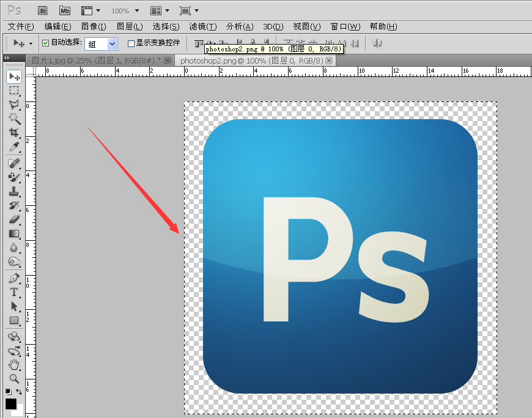
Task: Click the Auto-Align Layers icon
Action: pyautogui.click(x=377, y=43)
